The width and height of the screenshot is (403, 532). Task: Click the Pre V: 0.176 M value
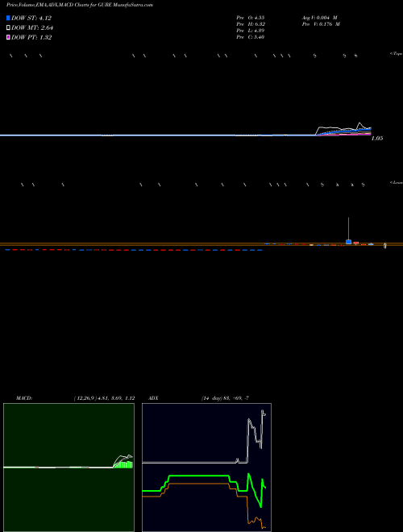click(x=321, y=24)
